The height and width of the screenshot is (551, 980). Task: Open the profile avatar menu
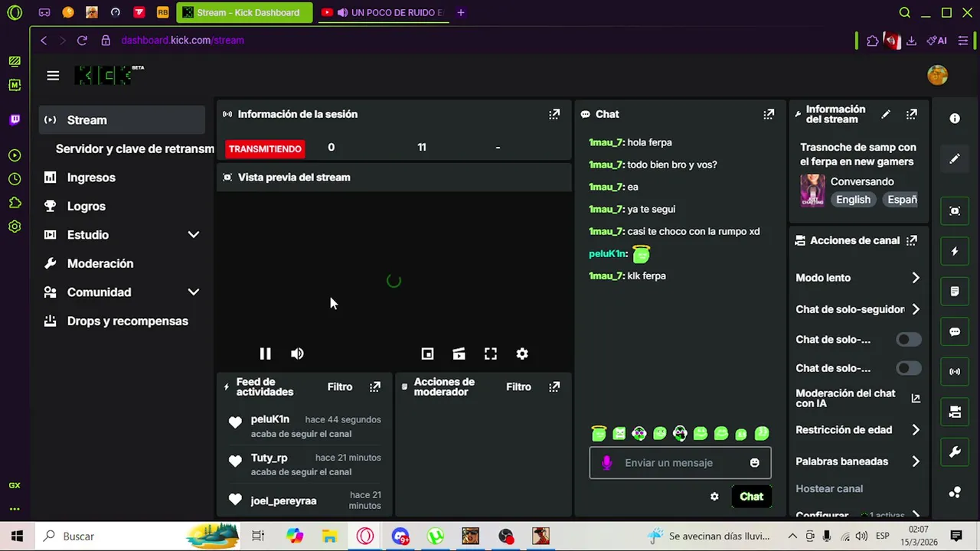click(937, 75)
